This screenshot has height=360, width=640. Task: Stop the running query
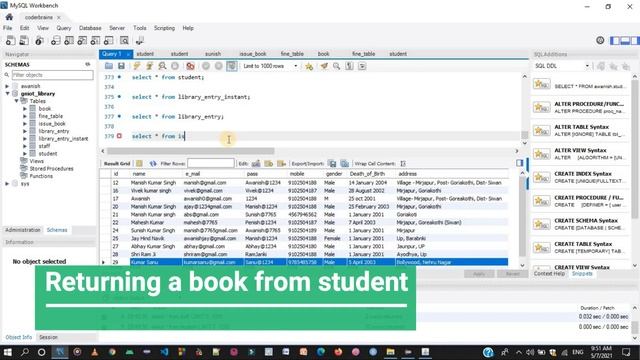(175, 66)
